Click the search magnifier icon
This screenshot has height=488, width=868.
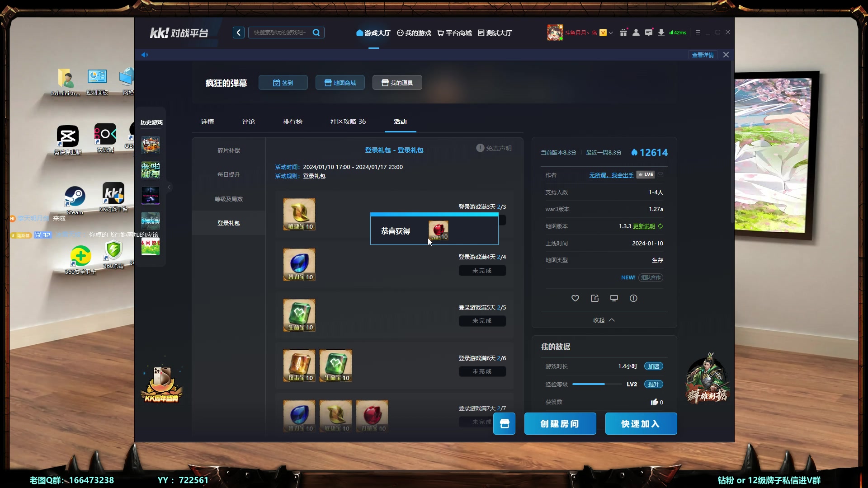click(316, 33)
